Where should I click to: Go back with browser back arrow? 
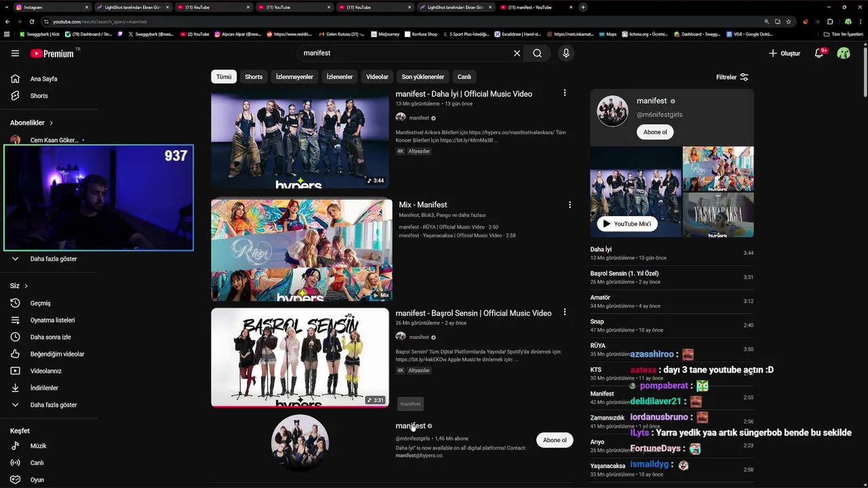7,22
